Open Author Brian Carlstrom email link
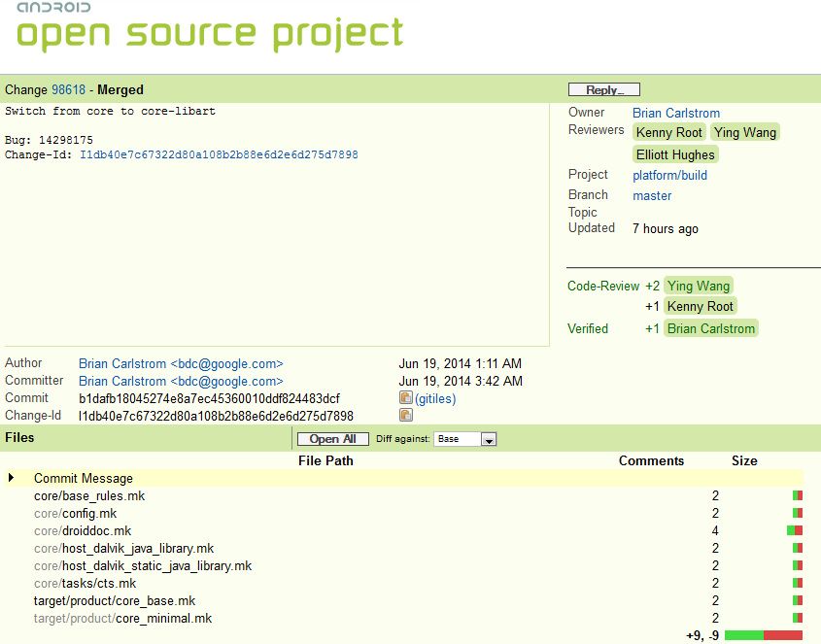The image size is (821, 644). pyautogui.click(x=181, y=363)
